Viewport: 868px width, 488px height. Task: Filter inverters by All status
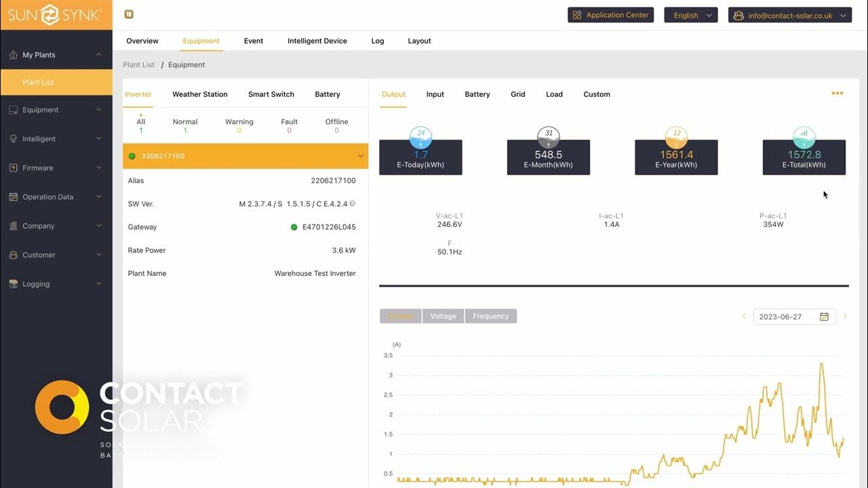click(141, 125)
